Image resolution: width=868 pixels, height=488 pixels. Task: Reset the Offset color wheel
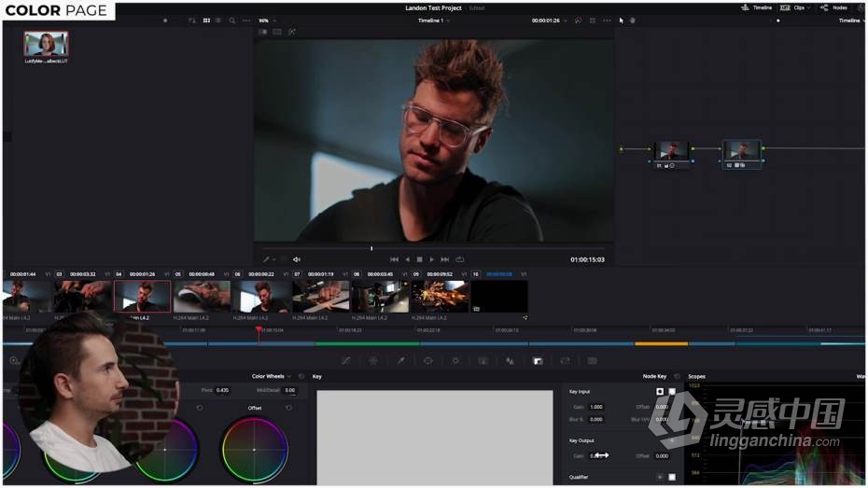coord(288,408)
